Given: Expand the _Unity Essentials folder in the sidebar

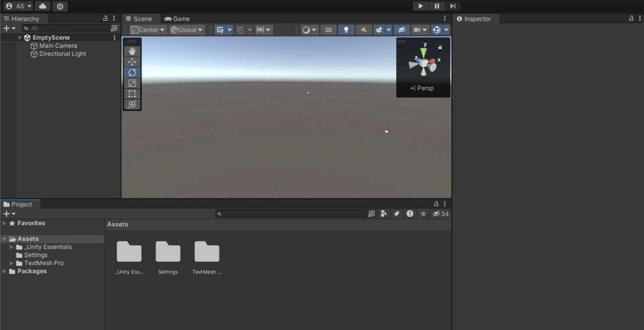Looking at the screenshot, I should 11,246.
